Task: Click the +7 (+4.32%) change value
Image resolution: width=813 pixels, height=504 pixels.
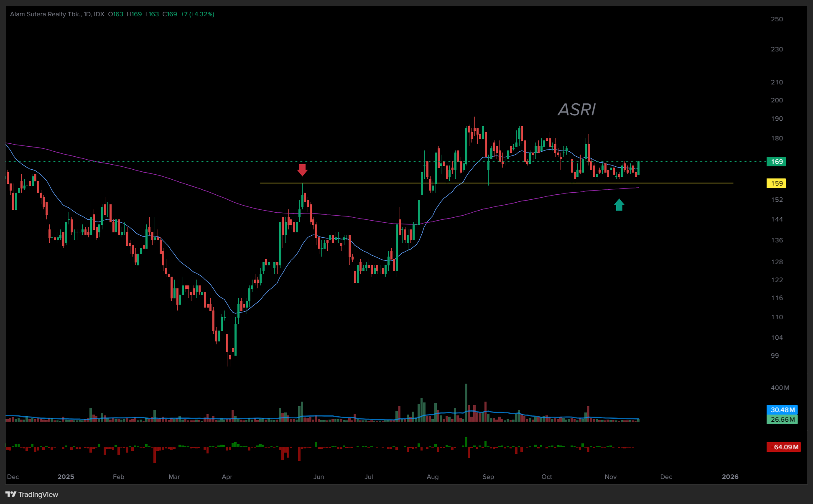Action: tap(197, 14)
